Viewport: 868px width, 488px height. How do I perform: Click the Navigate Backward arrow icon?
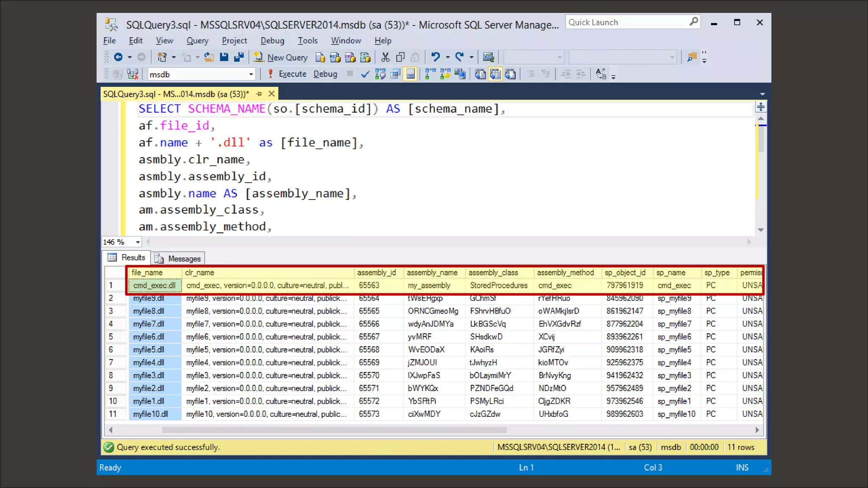(119, 57)
